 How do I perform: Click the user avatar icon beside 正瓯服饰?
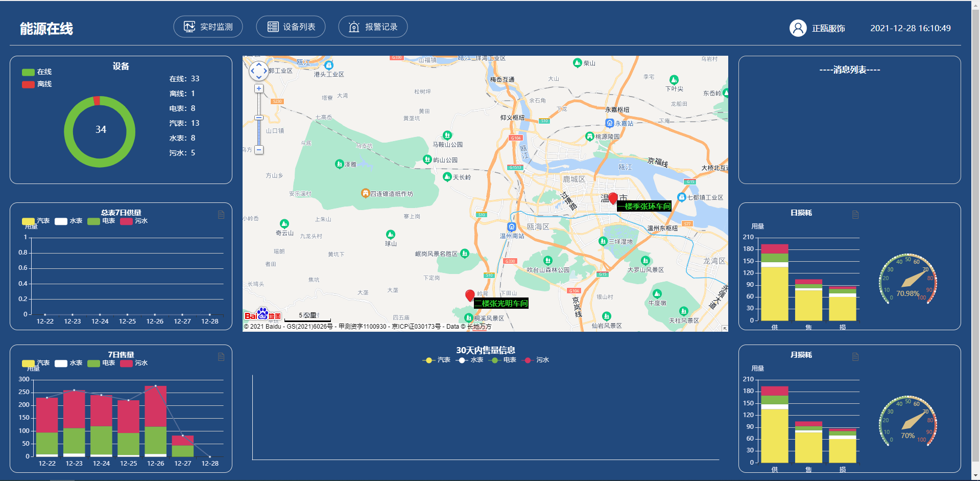point(798,28)
